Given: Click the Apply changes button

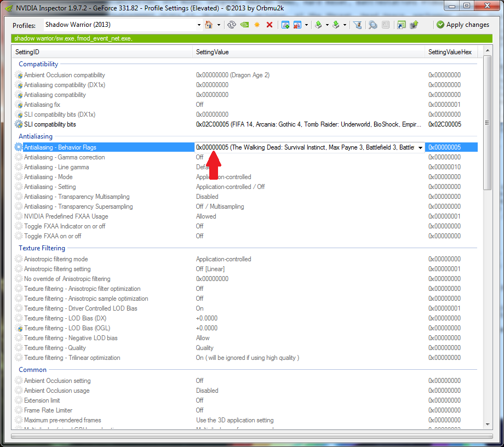Looking at the screenshot, I should click(463, 25).
